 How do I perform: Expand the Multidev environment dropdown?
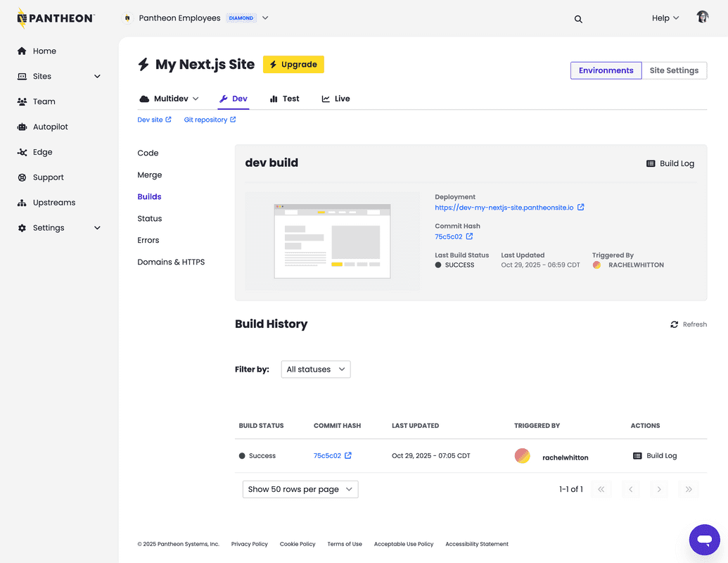click(x=170, y=99)
